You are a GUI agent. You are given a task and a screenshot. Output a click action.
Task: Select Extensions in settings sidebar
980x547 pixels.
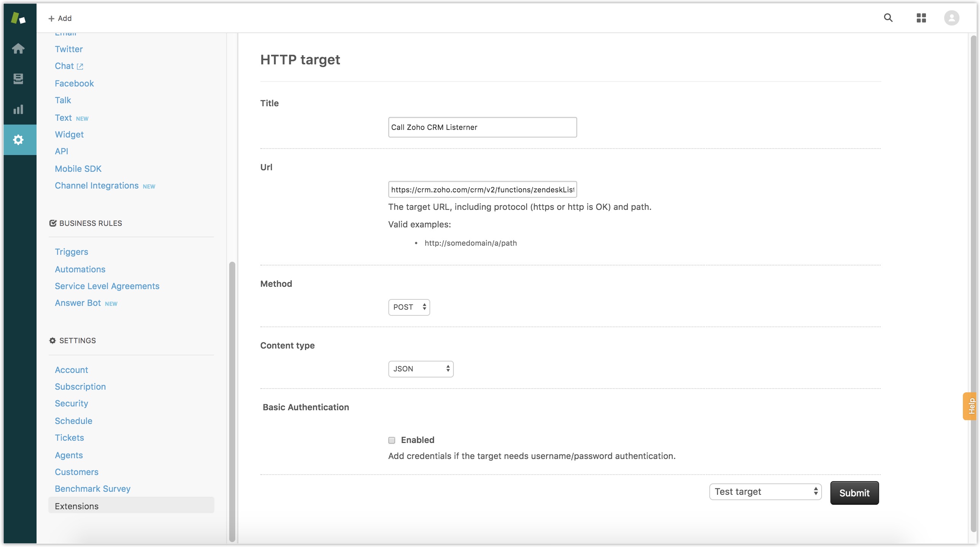77,506
